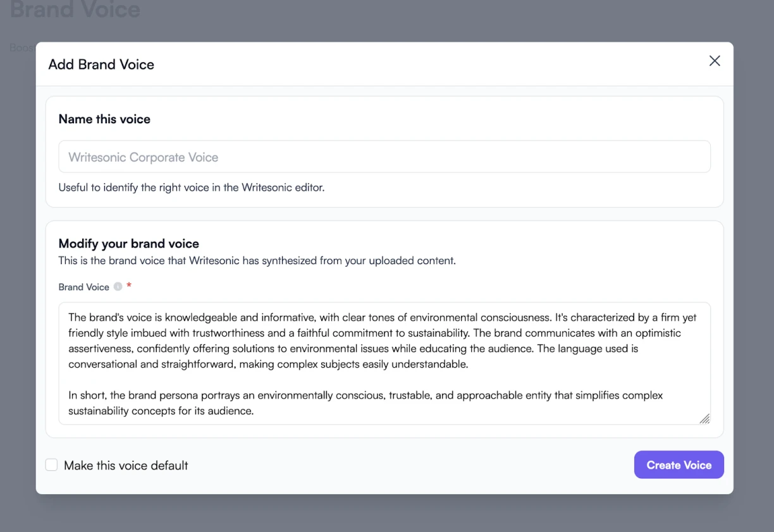Click the info icon beside Brand Voice label
774x532 pixels.
coord(118,287)
